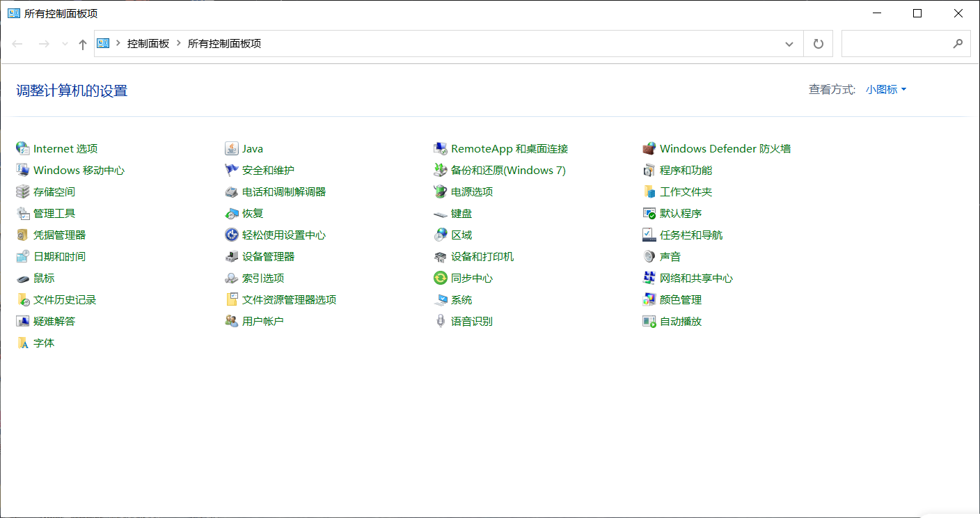Click the Windows 移动中心 icon
Screen dimensions: 980x518
pos(22,170)
